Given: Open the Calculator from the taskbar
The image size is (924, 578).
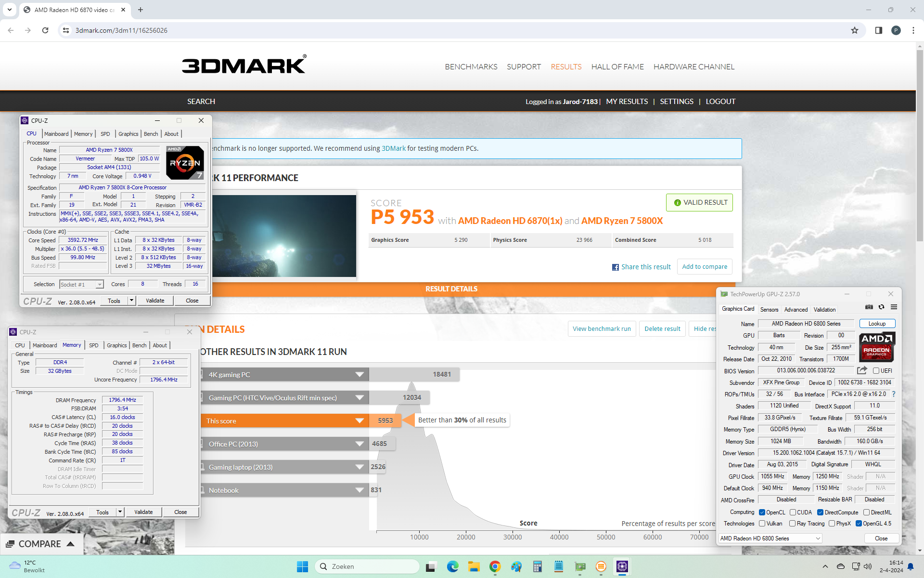Looking at the screenshot, I should (537, 566).
